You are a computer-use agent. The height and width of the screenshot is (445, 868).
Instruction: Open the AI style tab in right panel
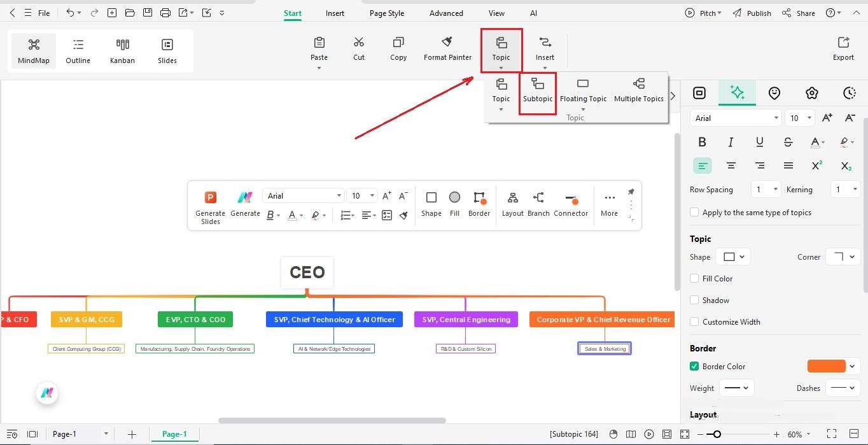pyautogui.click(x=737, y=93)
